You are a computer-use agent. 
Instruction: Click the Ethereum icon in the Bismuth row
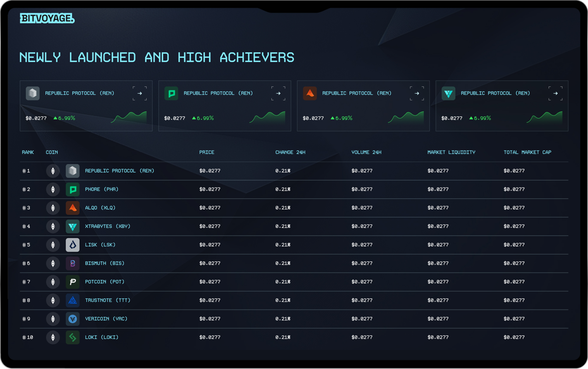click(x=53, y=263)
